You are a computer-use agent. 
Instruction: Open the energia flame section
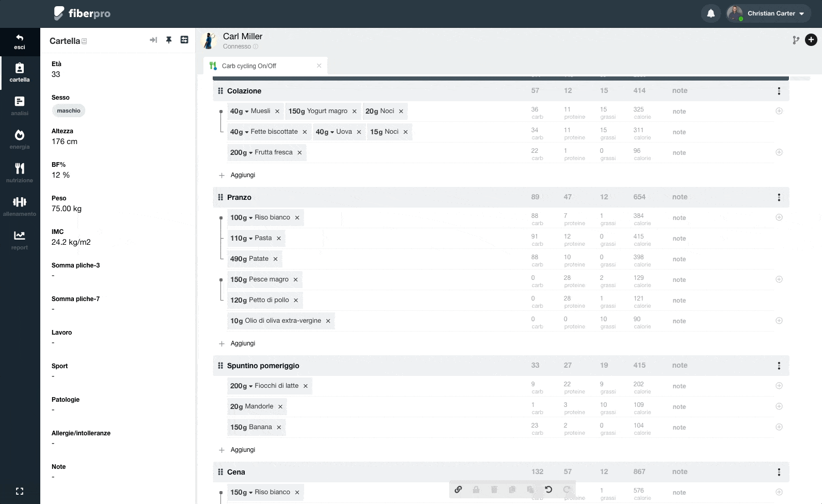click(20, 139)
